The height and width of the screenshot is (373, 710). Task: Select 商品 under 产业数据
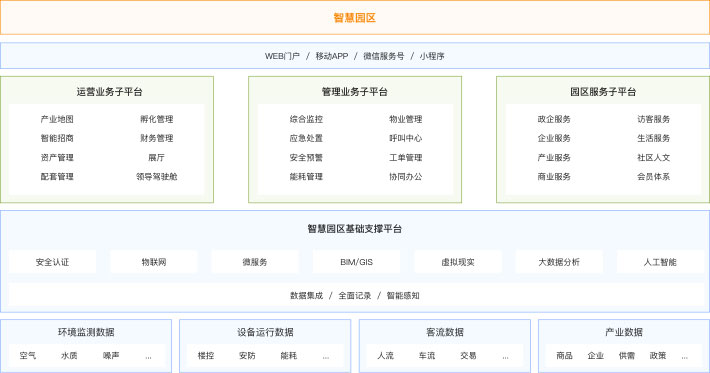click(x=565, y=356)
